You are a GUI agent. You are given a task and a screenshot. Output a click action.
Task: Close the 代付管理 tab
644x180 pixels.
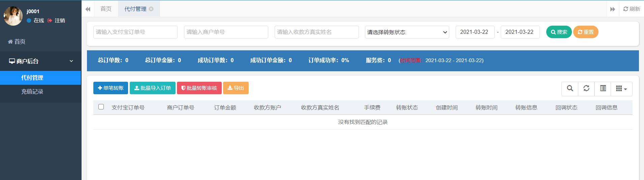coord(151,9)
